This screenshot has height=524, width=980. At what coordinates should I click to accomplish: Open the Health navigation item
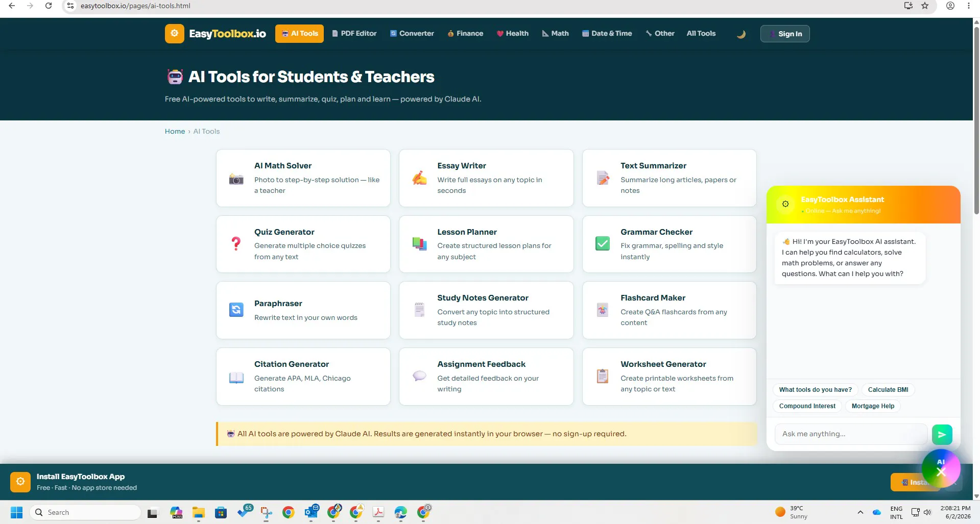[x=513, y=34]
